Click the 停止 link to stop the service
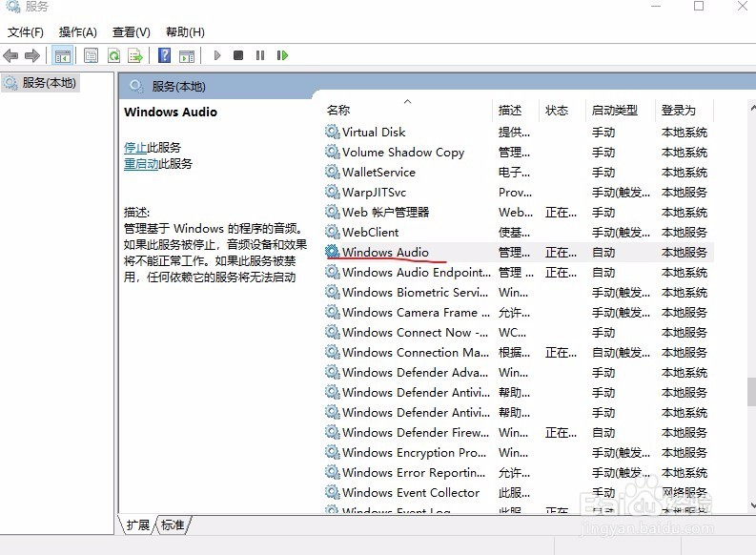This screenshot has width=756, height=555. 135,148
